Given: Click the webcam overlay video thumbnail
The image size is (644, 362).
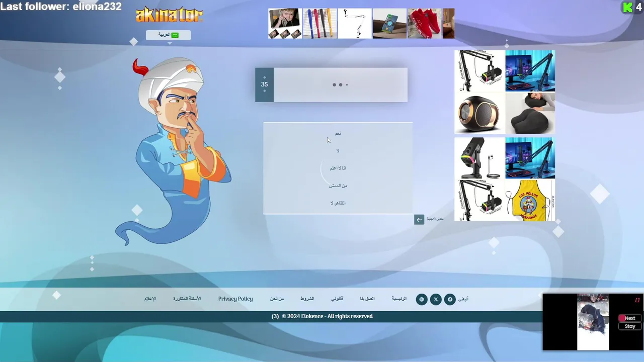Looking at the screenshot, I should coord(593,322).
